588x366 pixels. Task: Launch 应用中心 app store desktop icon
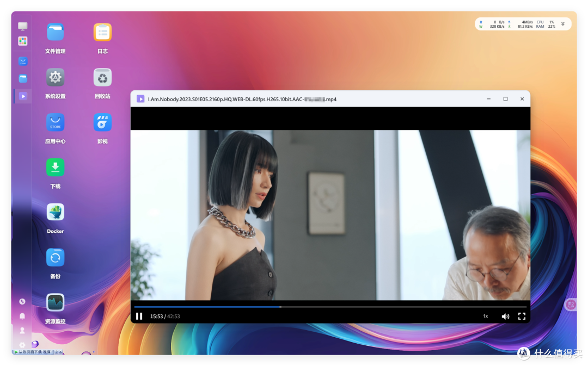(55, 122)
